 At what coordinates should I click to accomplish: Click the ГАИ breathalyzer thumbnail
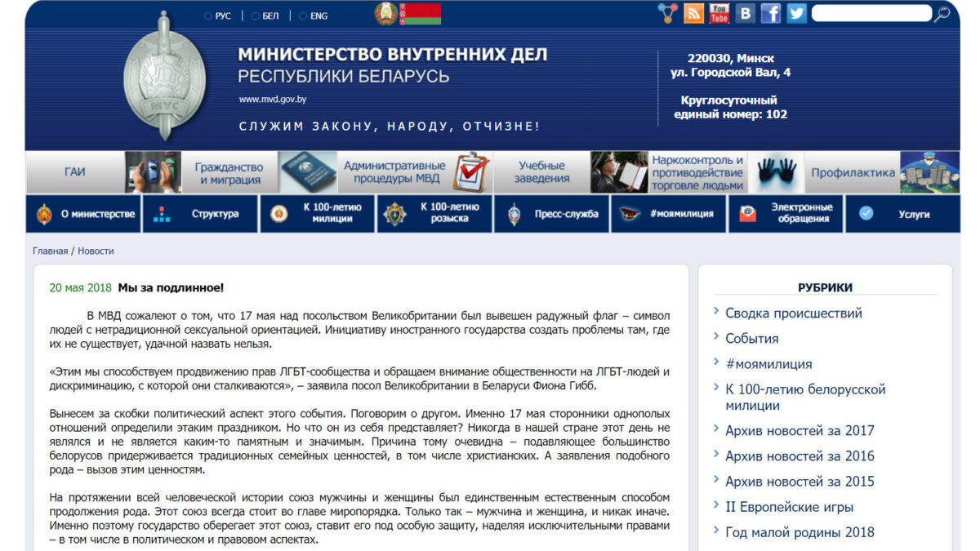[153, 172]
